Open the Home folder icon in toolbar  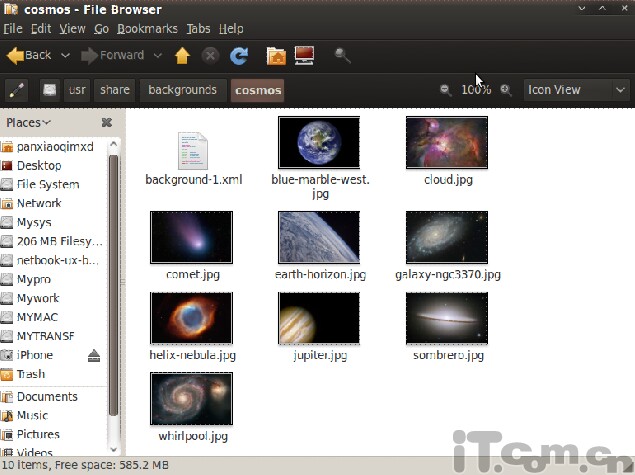pyautogui.click(x=276, y=55)
